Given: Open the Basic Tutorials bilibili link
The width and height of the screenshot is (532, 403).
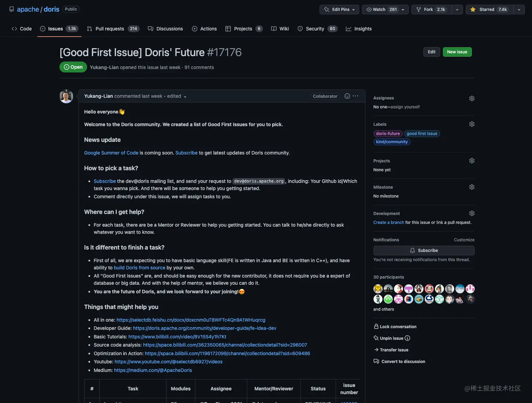Looking at the screenshot, I should pos(177,337).
